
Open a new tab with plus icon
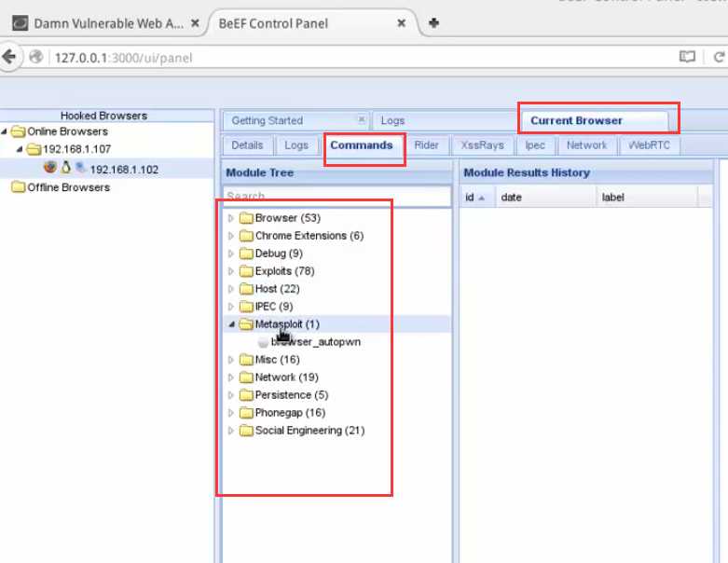433,22
